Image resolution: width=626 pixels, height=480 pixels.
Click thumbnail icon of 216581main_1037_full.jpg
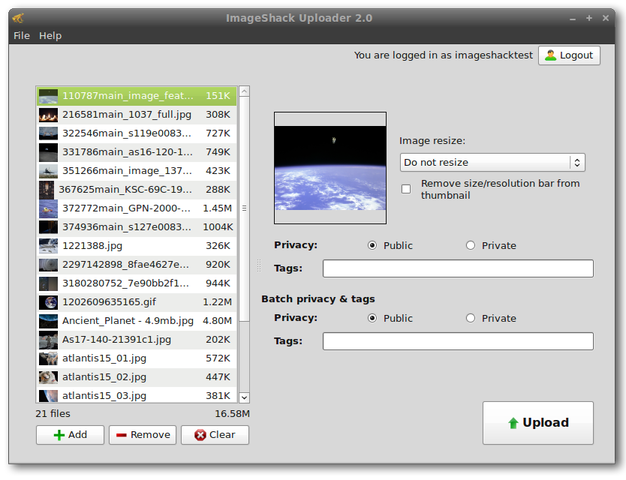(x=48, y=115)
